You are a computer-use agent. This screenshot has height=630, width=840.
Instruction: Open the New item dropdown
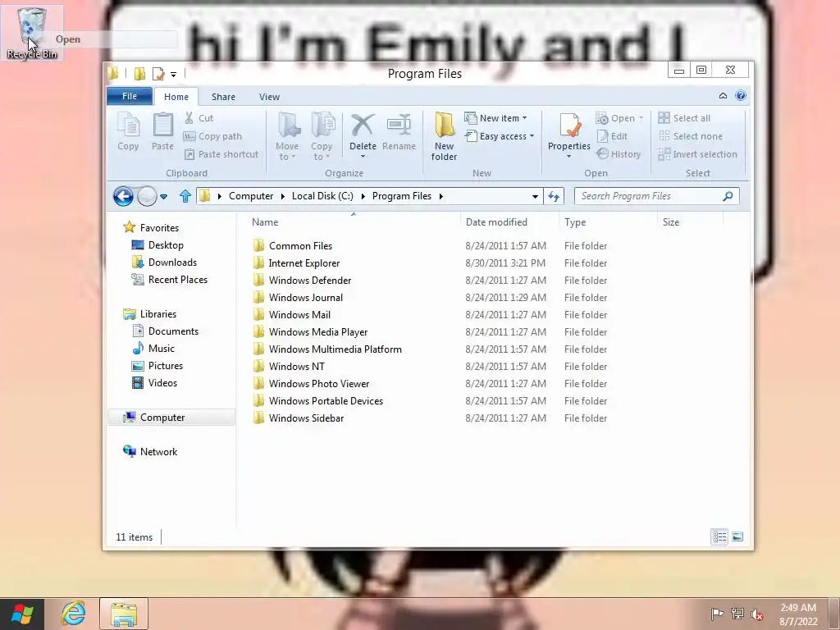[x=495, y=118]
